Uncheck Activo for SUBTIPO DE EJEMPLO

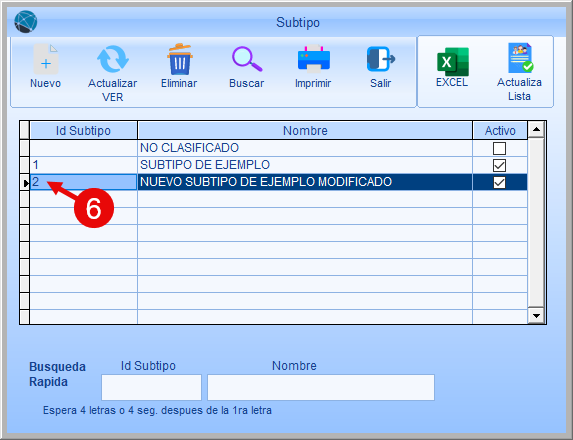pos(499,165)
